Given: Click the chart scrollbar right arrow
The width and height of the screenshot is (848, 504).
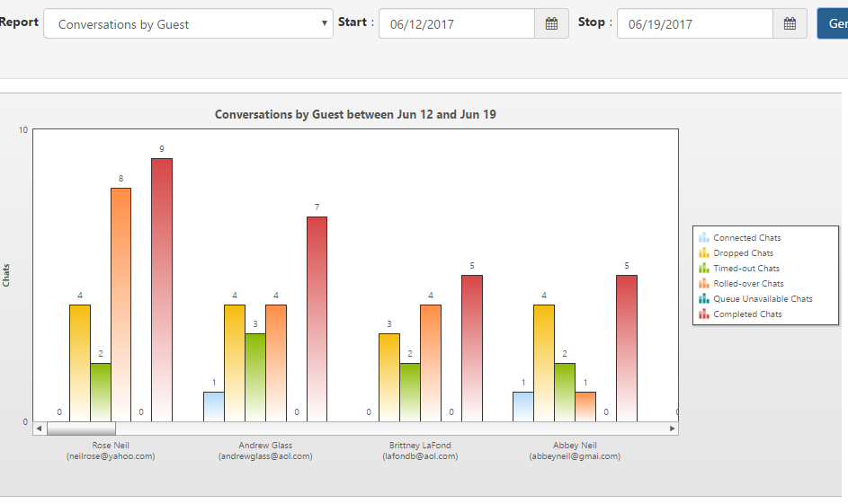Looking at the screenshot, I should (673, 429).
